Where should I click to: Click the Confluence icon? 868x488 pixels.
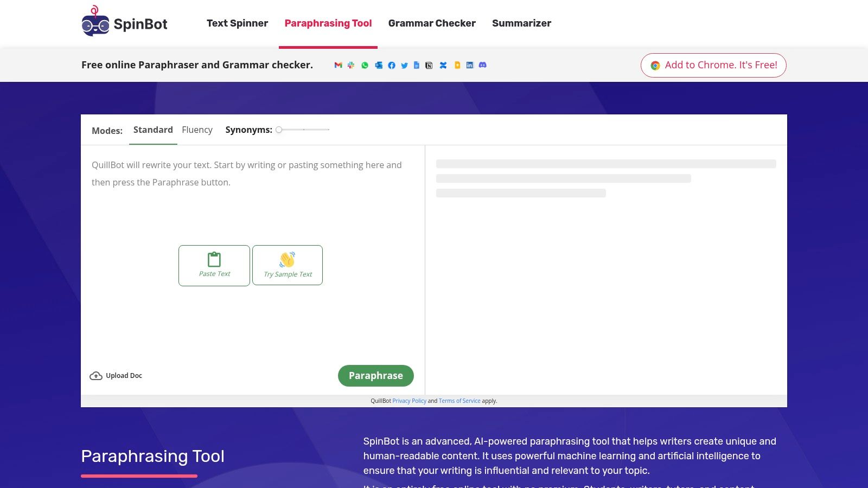[x=443, y=65]
